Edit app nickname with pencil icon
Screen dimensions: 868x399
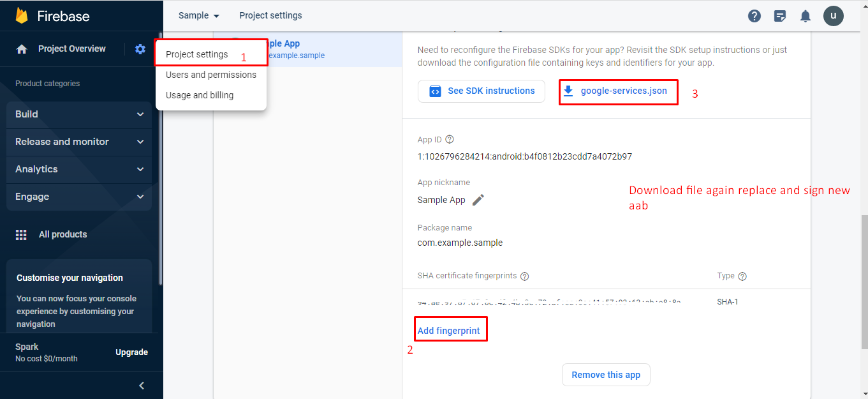[x=478, y=200]
